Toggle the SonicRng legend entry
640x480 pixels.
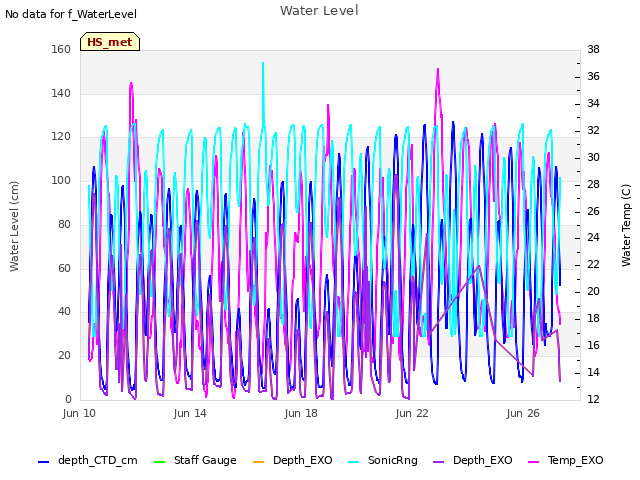coord(383,460)
